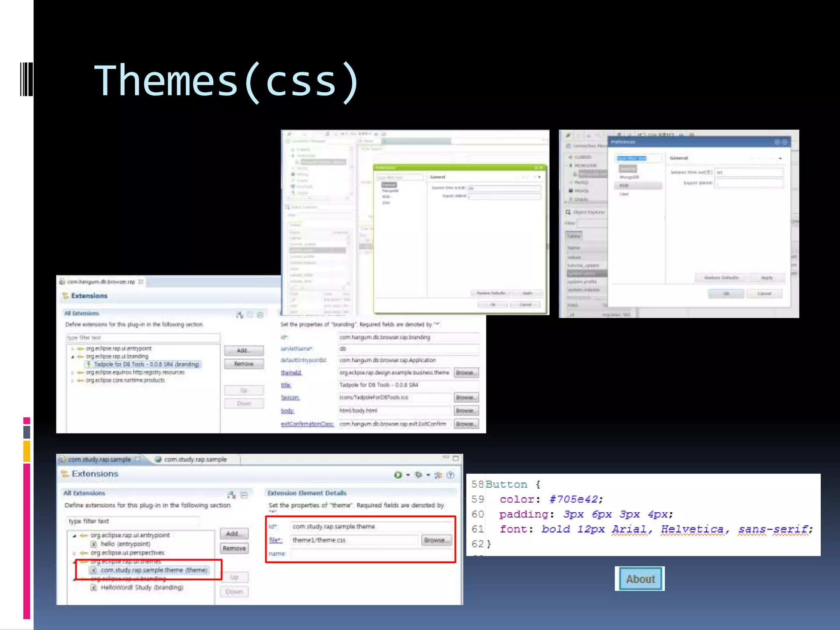The height and width of the screenshot is (630, 840).
Task: Click sort alphabetically icon in com.hangum All Extensions
Action: (240, 315)
